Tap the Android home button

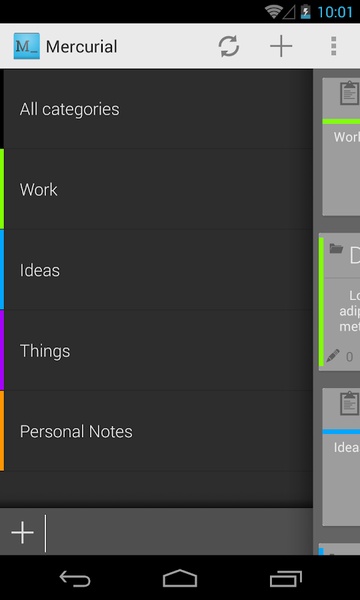[180, 578]
